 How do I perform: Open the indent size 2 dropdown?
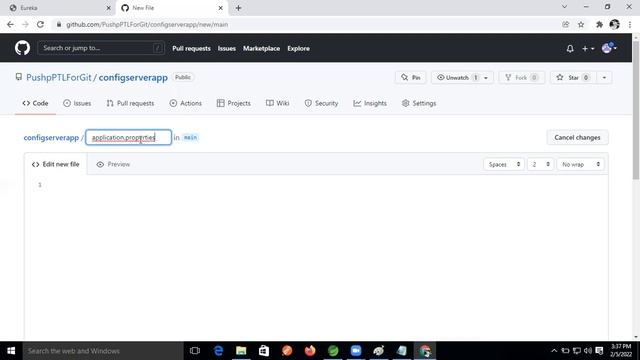(x=540, y=164)
